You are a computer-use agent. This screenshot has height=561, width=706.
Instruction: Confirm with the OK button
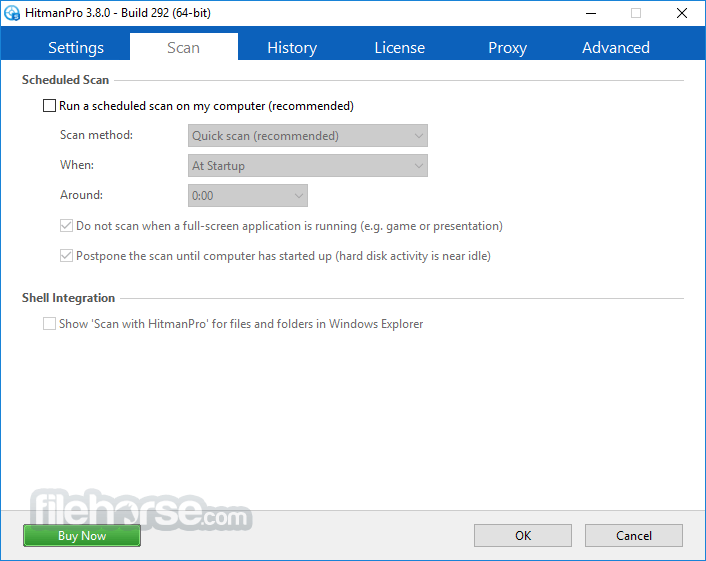coord(523,536)
